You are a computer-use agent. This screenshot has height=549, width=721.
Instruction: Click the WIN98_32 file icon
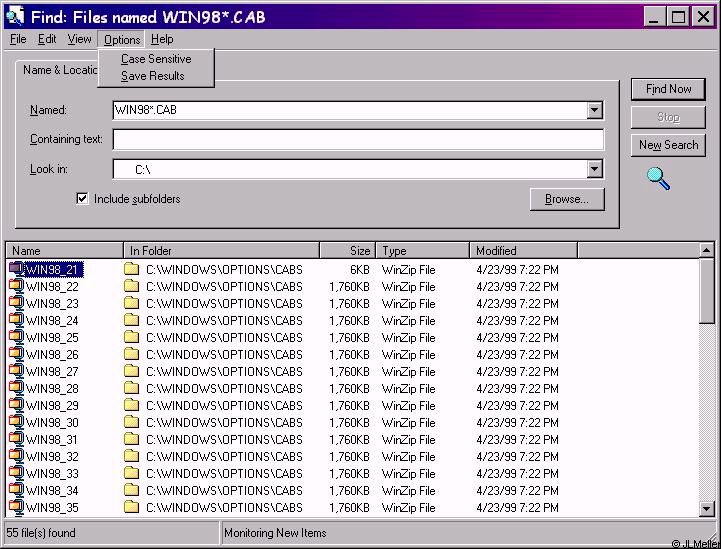16,456
